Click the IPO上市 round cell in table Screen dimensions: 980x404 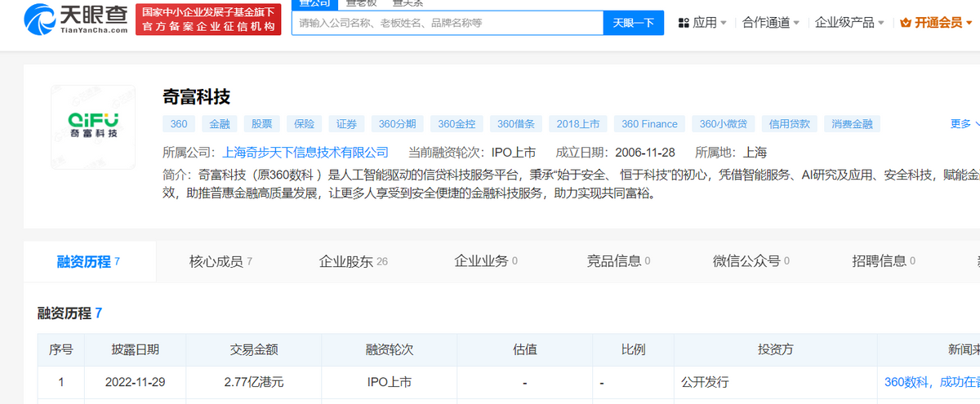390,381
